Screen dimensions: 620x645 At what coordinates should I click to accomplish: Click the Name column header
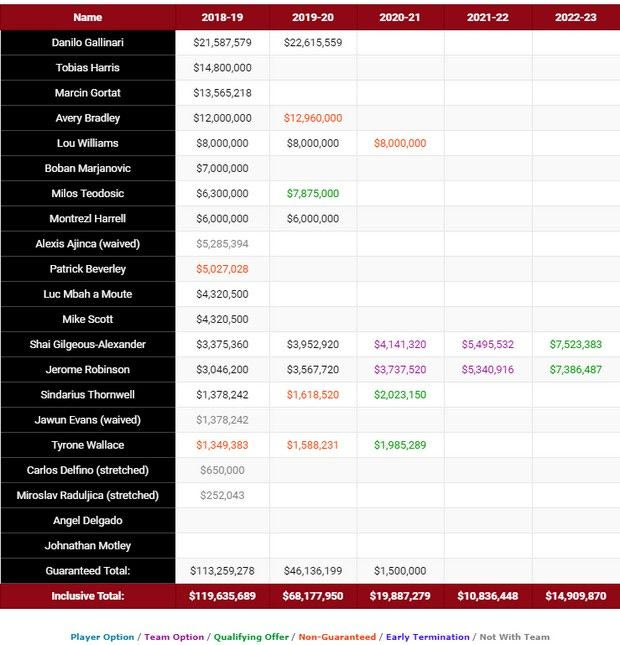88,17
